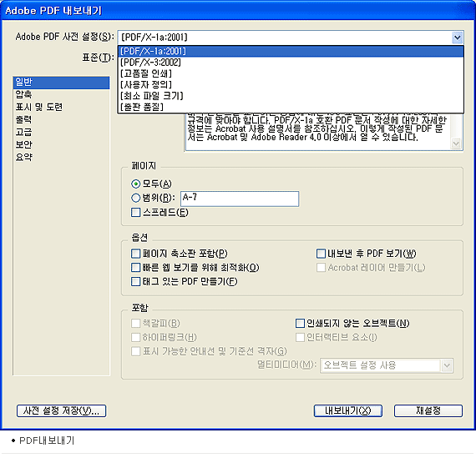476x458 pixels.
Task: Select [최소 파일 크기] preset
Action: click(291, 96)
